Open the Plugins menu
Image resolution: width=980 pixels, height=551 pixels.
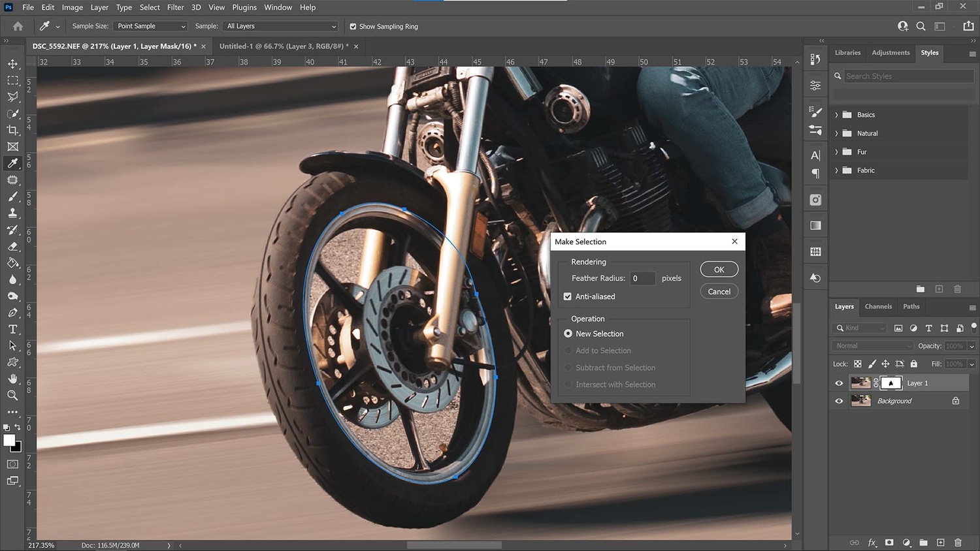[x=244, y=7]
